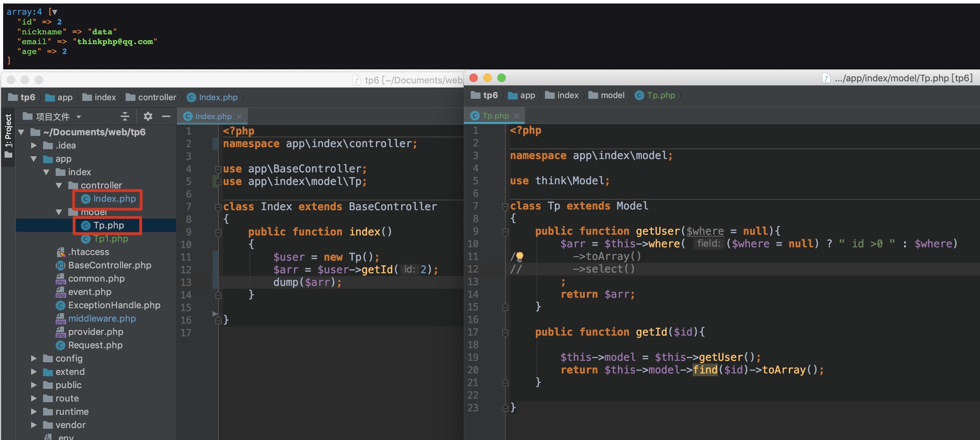Close the Tp.php window with red button
Screen dimensions: 980x440
tap(474, 78)
